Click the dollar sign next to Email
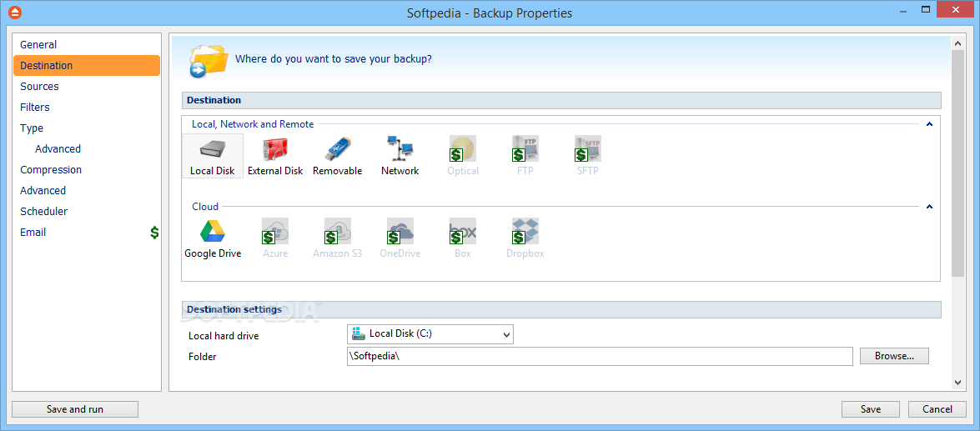This screenshot has width=980, height=431. [x=154, y=233]
